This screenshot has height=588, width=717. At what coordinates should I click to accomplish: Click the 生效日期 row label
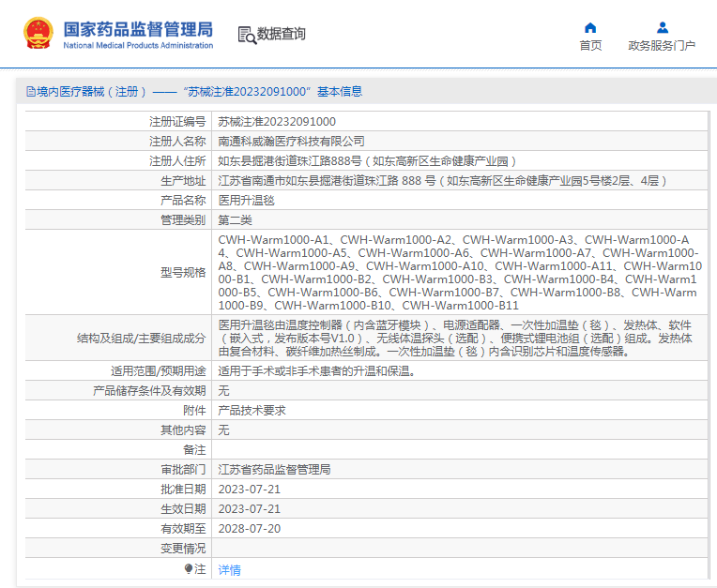(183, 509)
